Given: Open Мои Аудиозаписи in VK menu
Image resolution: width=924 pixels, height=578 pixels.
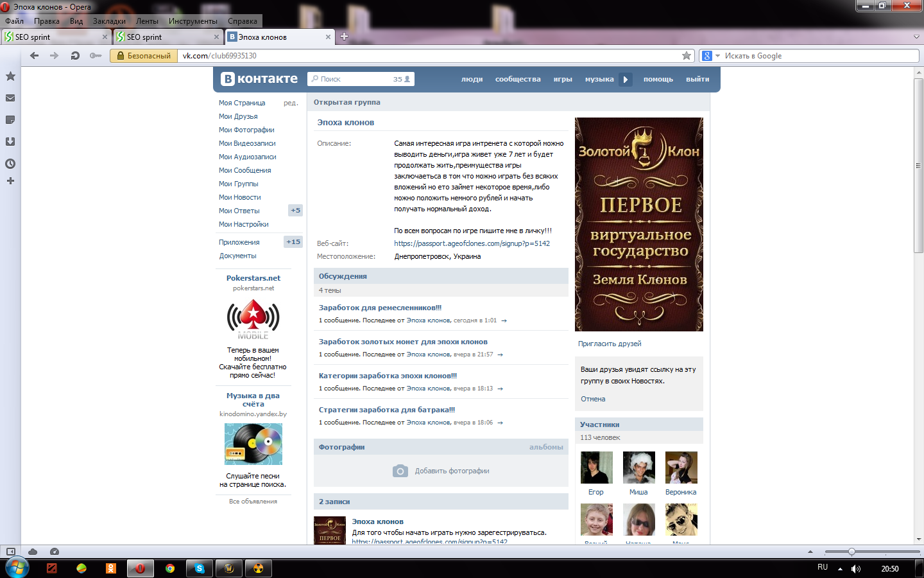Looking at the screenshot, I should pyautogui.click(x=247, y=157).
